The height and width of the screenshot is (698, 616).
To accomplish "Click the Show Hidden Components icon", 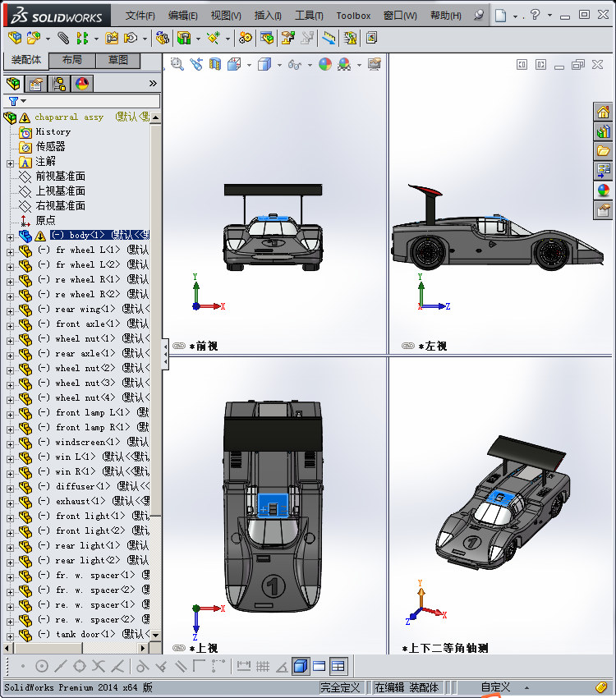I will [162, 39].
